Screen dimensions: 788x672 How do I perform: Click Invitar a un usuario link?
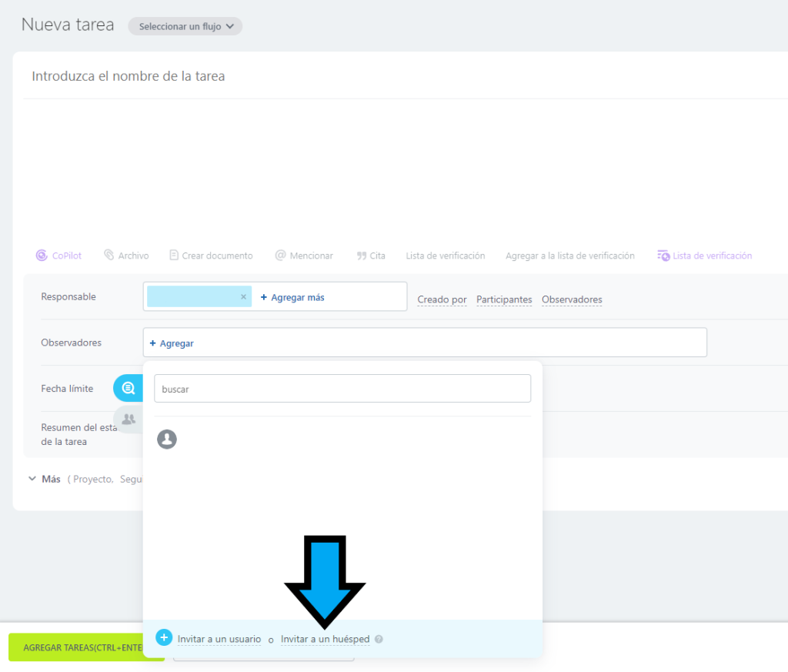219,639
